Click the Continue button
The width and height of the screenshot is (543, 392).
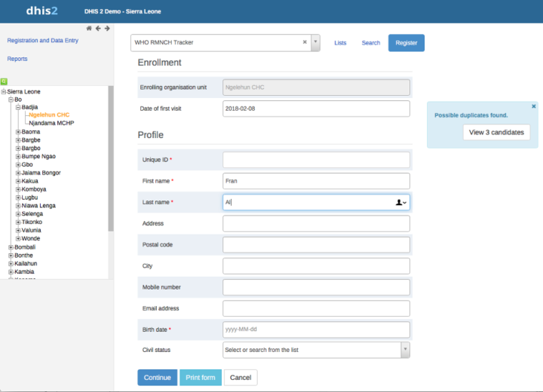[157, 377]
